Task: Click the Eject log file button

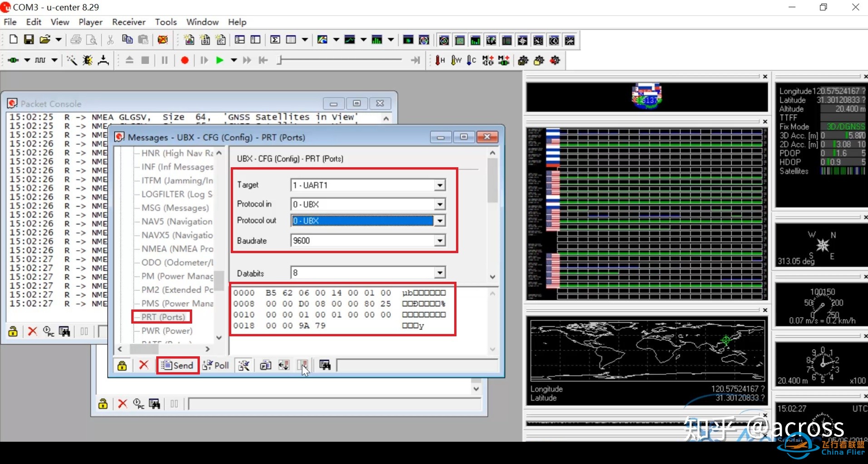Action: [x=129, y=60]
